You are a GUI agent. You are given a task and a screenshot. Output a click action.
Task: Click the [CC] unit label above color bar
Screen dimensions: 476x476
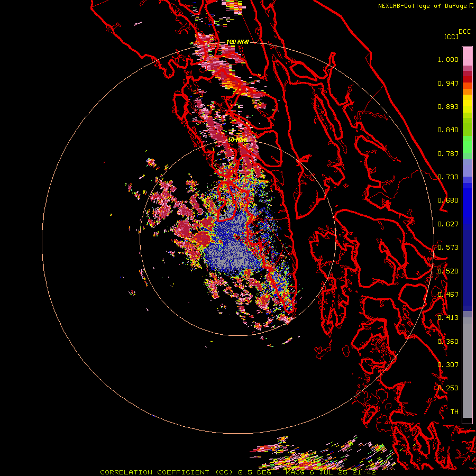tap(451, 36)
